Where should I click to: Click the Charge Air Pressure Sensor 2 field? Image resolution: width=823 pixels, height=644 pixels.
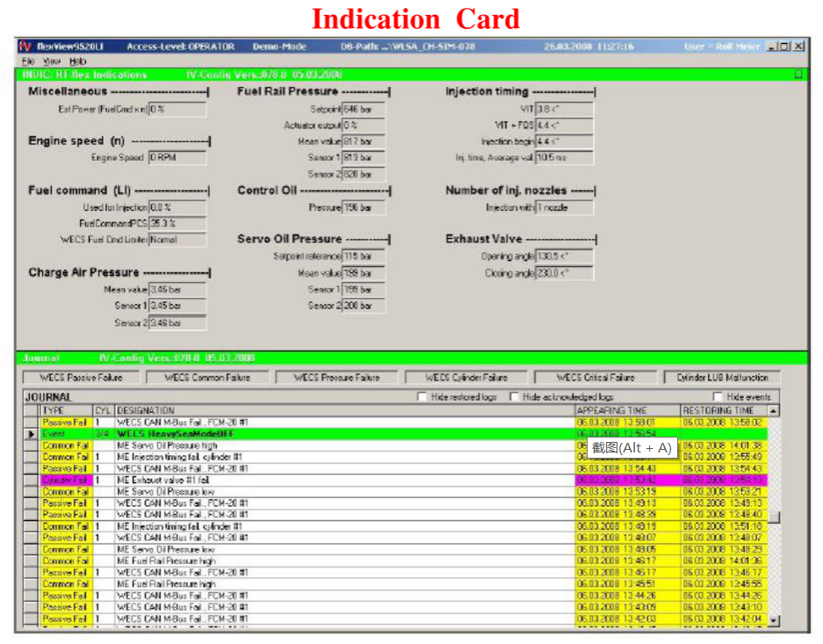tap(177, 322)
